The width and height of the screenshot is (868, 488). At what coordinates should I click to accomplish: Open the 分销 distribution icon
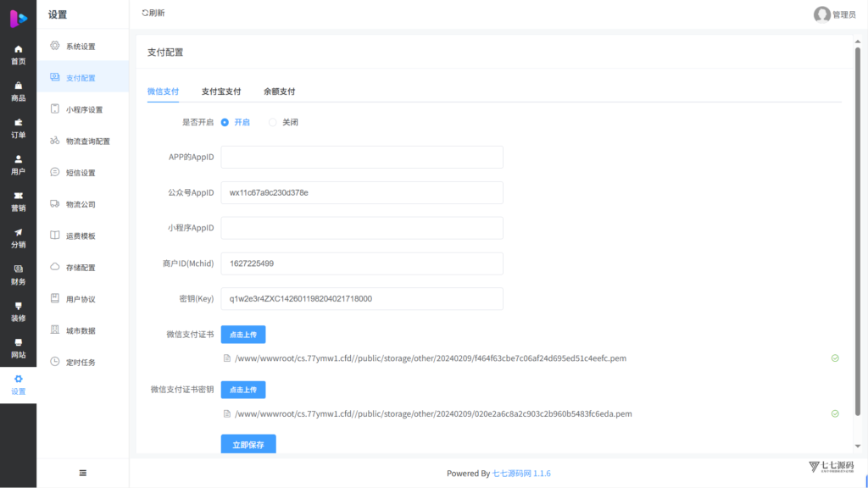click(x=19, y=232)
